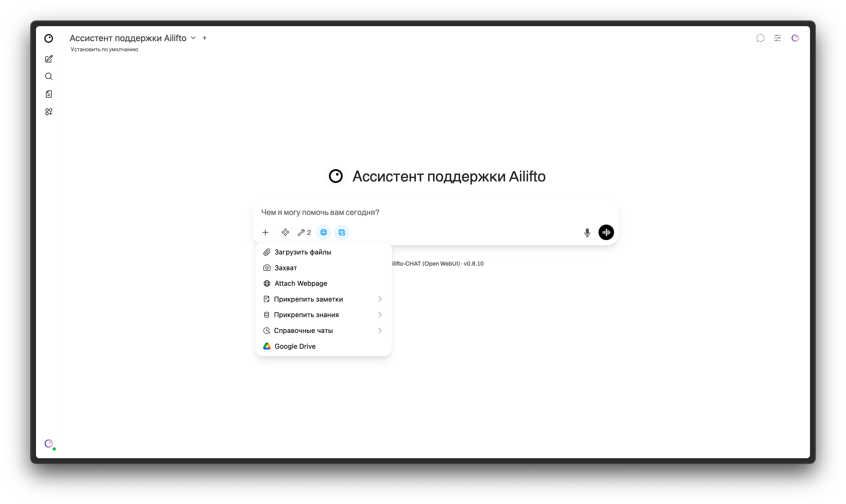Select Google Drive in the menu
The height and width of the screenshot is (504, 846).
point(295,346)
